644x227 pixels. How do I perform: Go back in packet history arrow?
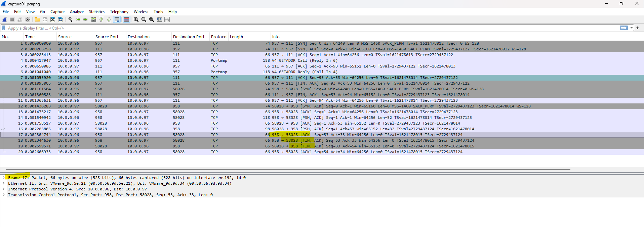click(78, 19)
